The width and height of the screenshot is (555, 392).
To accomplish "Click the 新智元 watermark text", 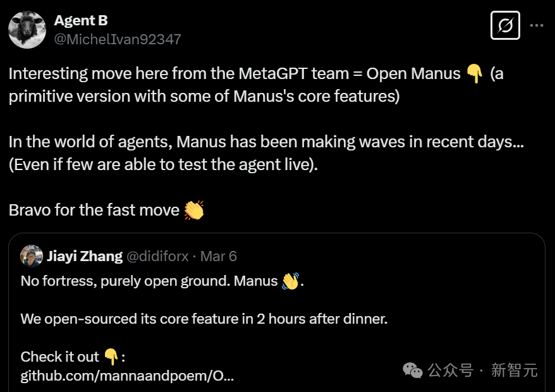I will click(x=515, y=371).
